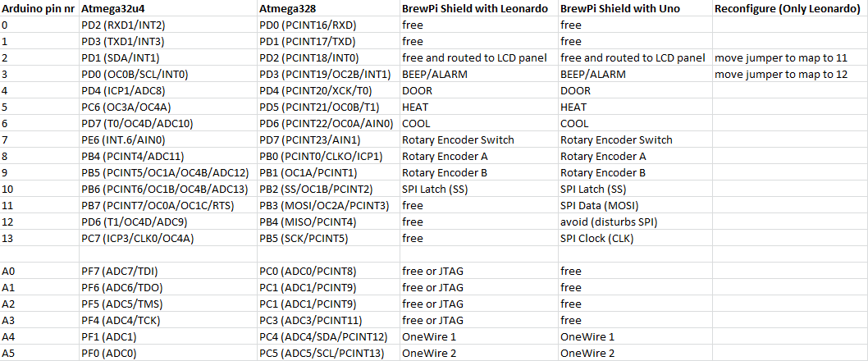Click the 'avoid (disturbs SPI)' cell
This screenshot has height=361, width=868.
click(x=635, y=222)
